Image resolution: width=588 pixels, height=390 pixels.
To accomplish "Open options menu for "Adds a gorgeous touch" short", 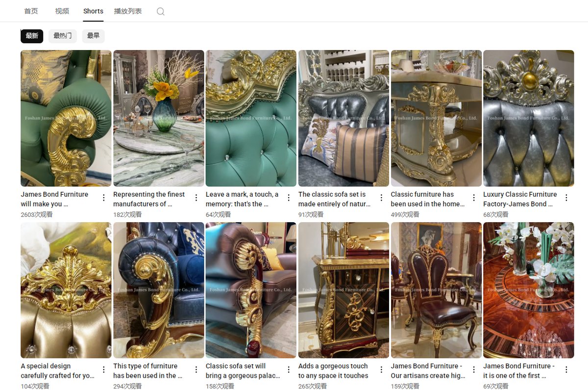I will (x=381, y=369).
